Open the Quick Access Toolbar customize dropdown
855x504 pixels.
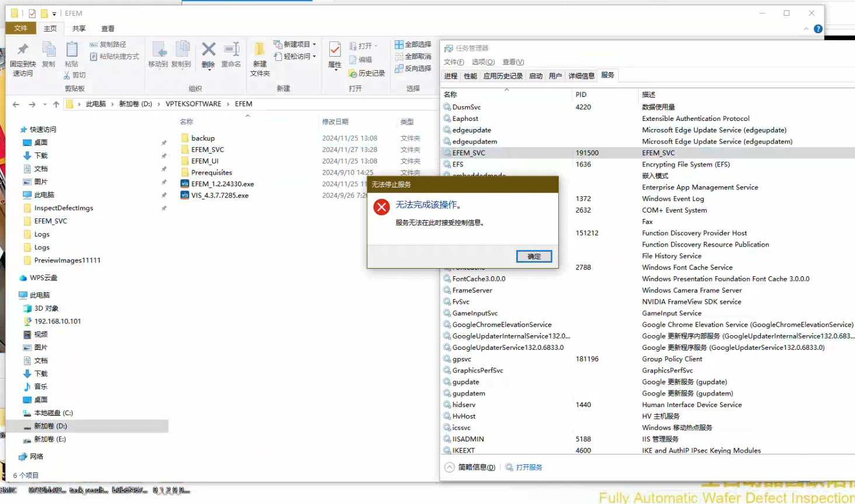click(54, 13)
